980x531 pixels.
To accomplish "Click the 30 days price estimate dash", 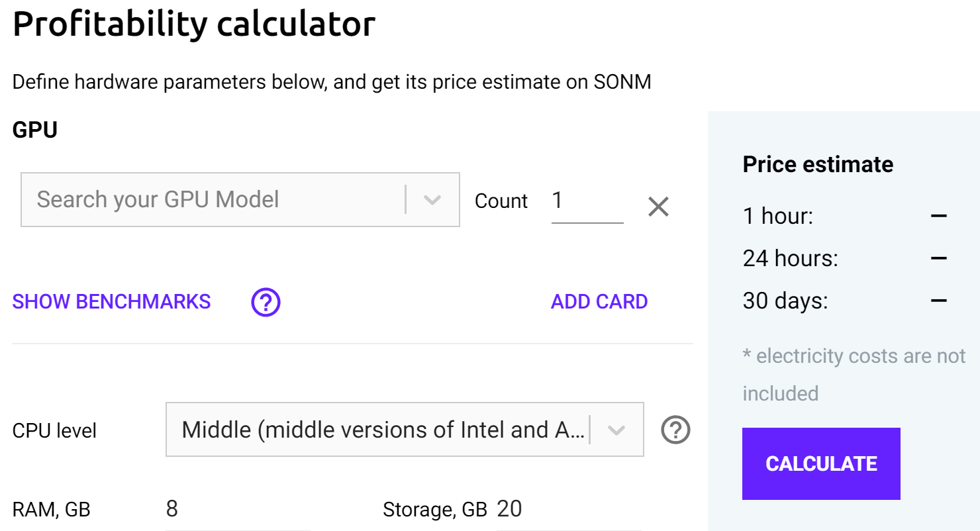I will [x=938, y=301].
